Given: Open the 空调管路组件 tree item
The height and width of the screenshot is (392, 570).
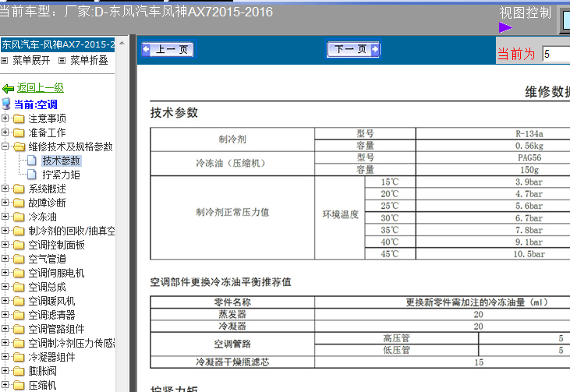Looking at the screenshot, I should [56, 329].
